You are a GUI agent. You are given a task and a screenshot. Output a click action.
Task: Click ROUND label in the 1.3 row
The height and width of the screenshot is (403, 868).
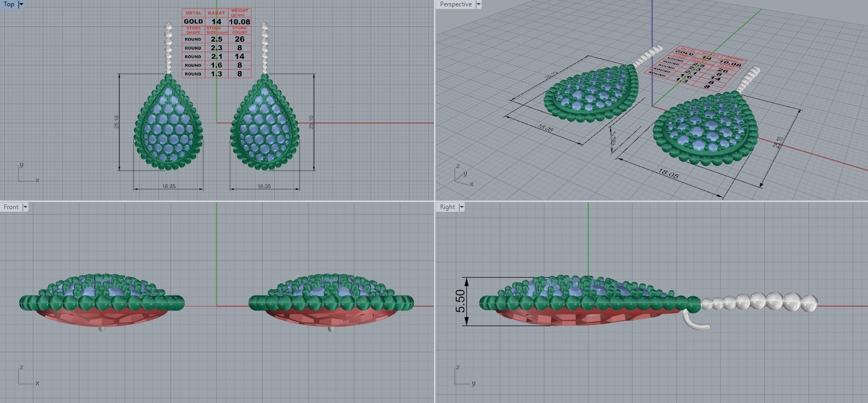[x=193, y=74]
